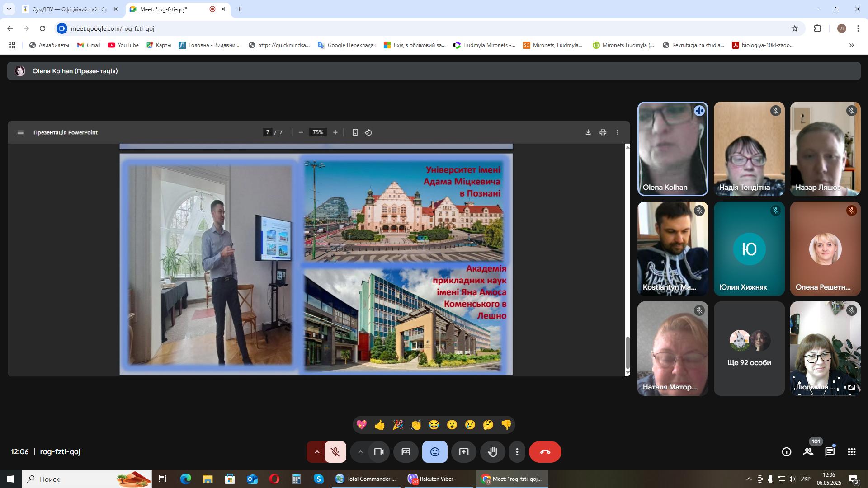
Task: Click the 75% zoom level field
Action: (318, 132)
